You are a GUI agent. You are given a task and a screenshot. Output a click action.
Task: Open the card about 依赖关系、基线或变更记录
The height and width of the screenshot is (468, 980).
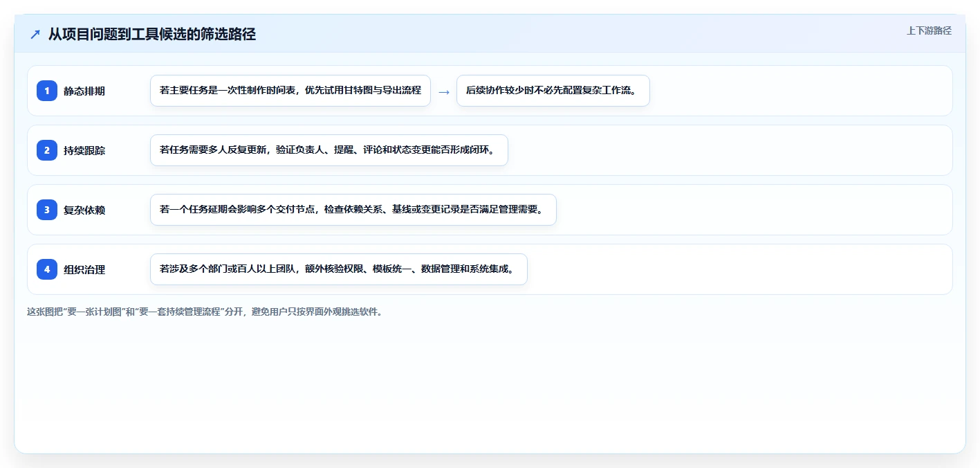(x=353, y=210)
